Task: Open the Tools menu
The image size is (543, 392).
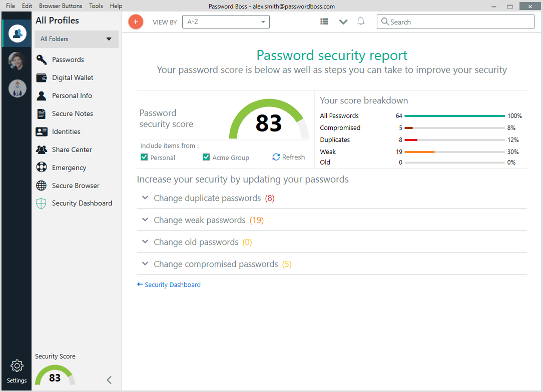Action: coord(96,6)
